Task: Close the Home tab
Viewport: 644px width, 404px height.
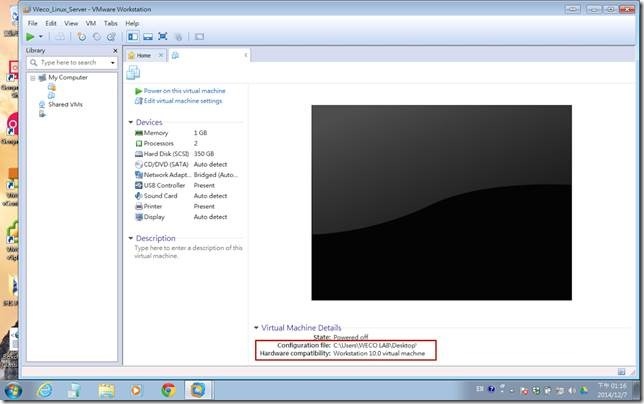Action: tap(161, 55)
